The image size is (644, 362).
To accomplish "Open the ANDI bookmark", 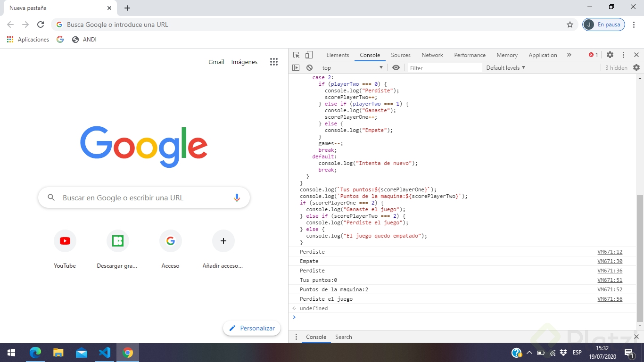I will click(x=84, y=40).
